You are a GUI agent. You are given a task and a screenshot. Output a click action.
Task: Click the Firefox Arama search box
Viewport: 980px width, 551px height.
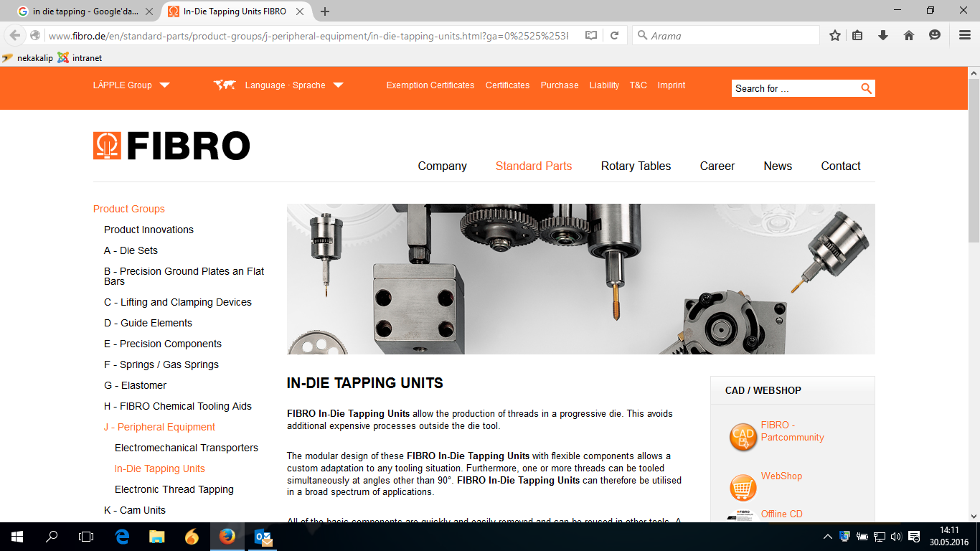click(x=726, y=35)
